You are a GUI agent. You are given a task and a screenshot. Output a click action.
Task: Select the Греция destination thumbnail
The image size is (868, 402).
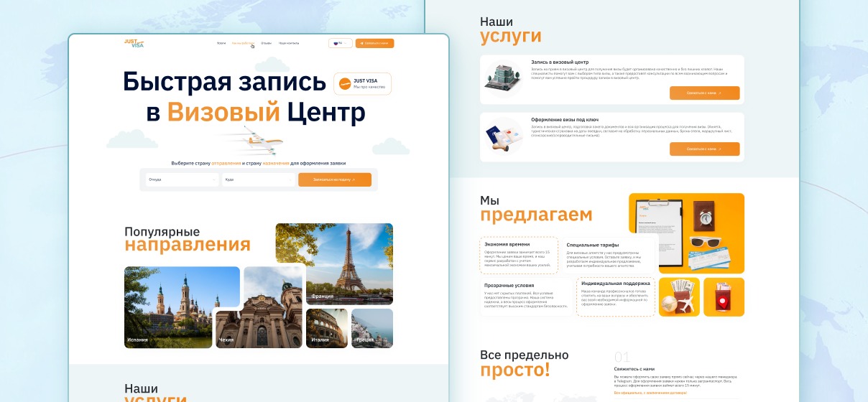pos(372,328)
